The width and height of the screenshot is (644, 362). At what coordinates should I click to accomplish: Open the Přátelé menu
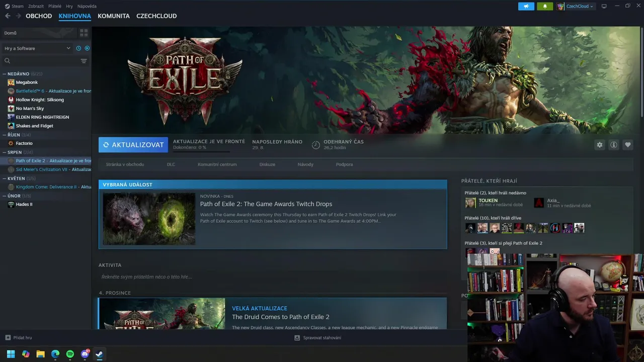pyautogui.click(x=55, y=6)
